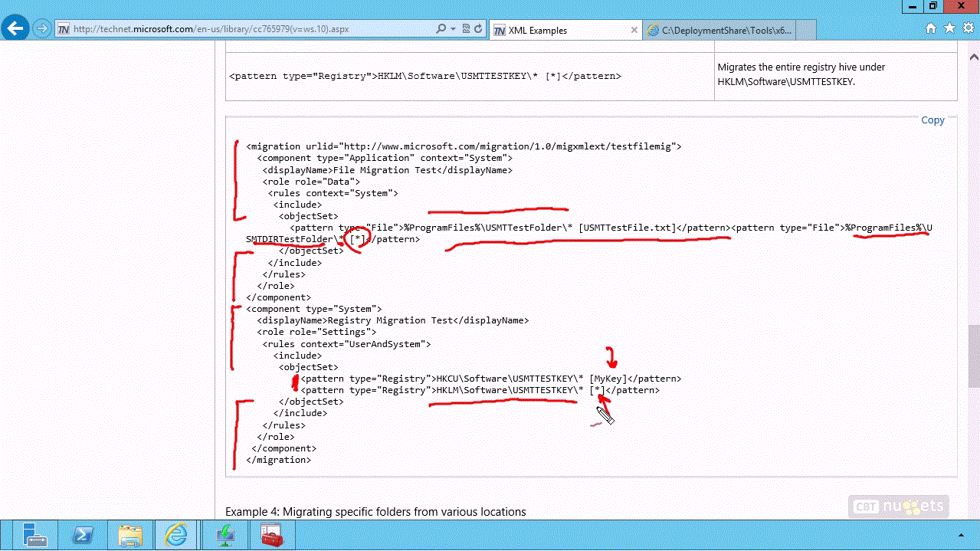
Task: Click the forward navigation arrow
Action: point(42,28)
